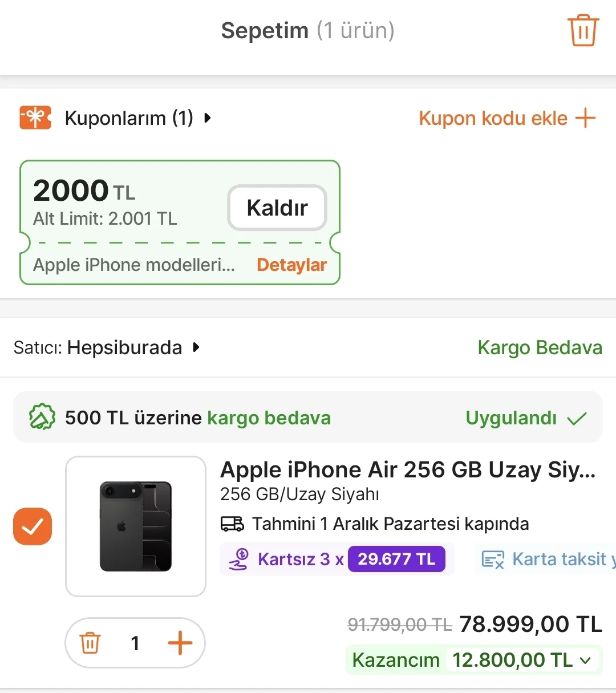Click the green free-shipping badge icon
This screenshot has height=693, width=616.
click(42, 418)
